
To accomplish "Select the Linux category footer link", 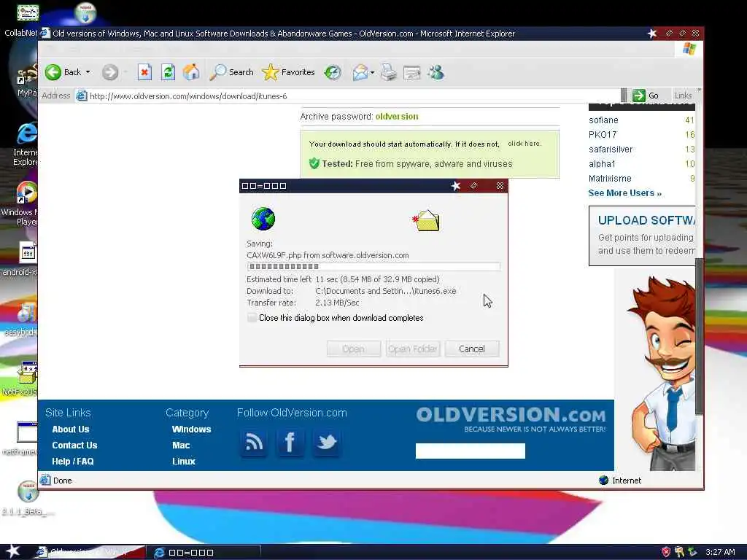I will [x=183, y=462].
